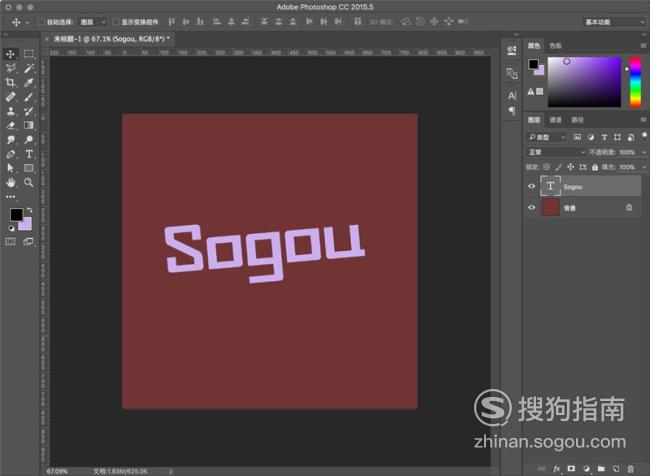Open auto-select layer/group dropdown
The width and height of the screenshot is (650, 476).
point(93,22)
